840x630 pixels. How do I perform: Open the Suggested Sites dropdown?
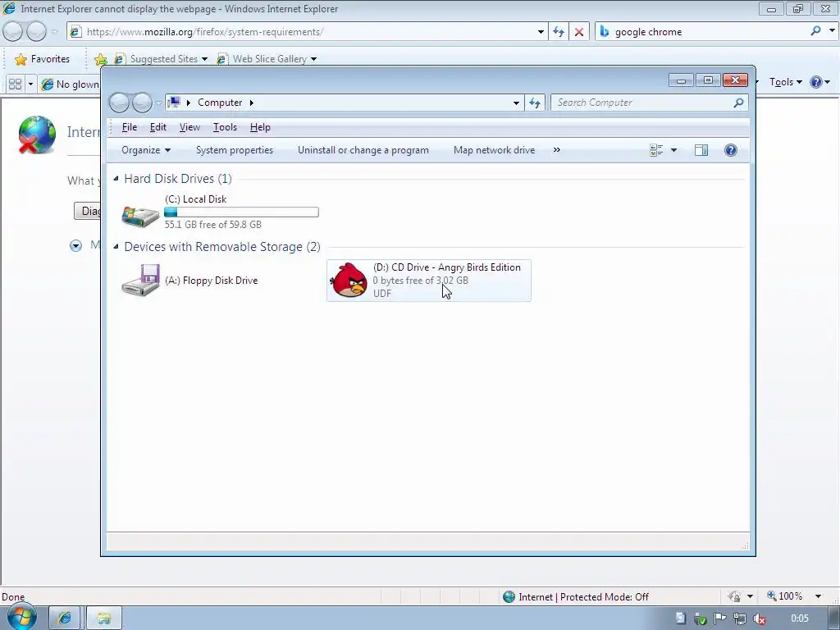[204, 59]
